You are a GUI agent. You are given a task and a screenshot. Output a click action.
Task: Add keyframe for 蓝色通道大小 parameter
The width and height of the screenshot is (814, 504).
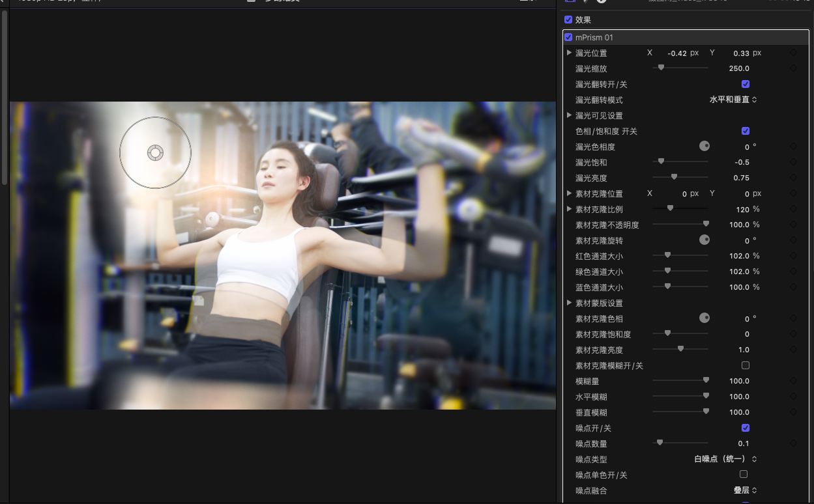(x=793, y=287)
